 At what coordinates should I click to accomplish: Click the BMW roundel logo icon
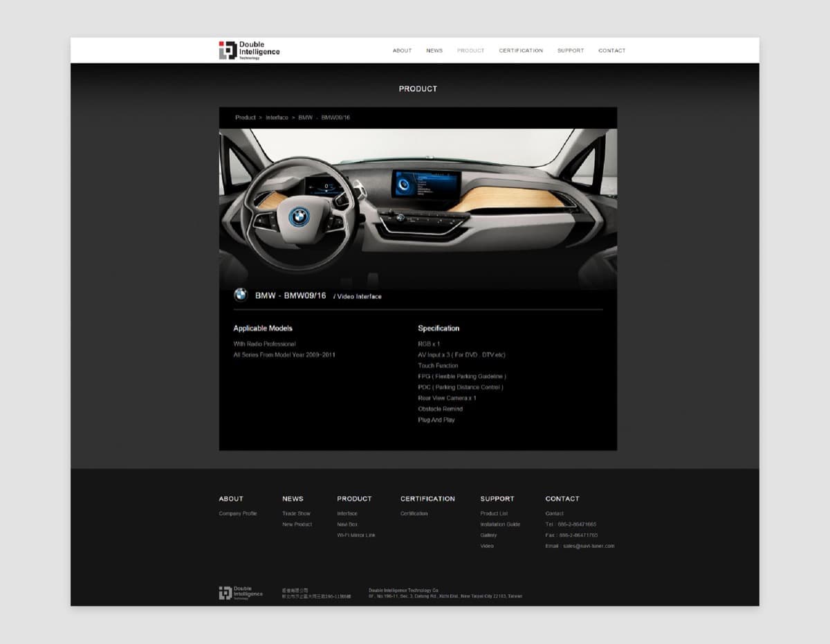pyautogui.click(x=241, y=295)
